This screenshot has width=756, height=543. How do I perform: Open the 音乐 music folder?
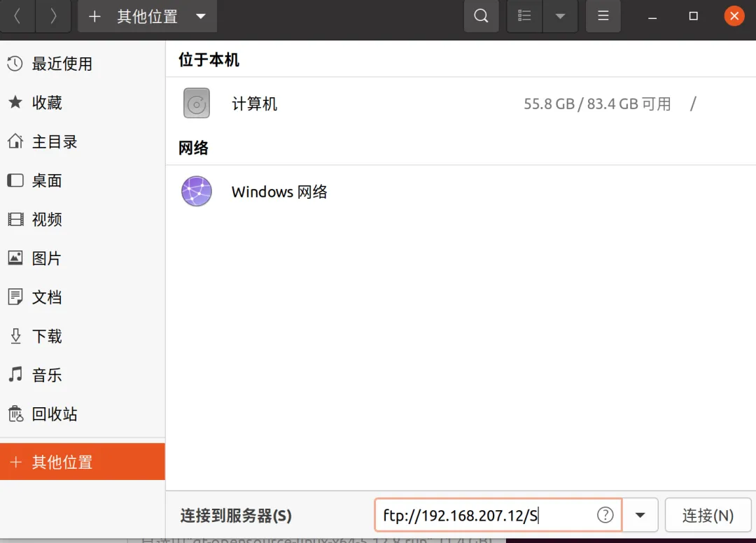83,375
